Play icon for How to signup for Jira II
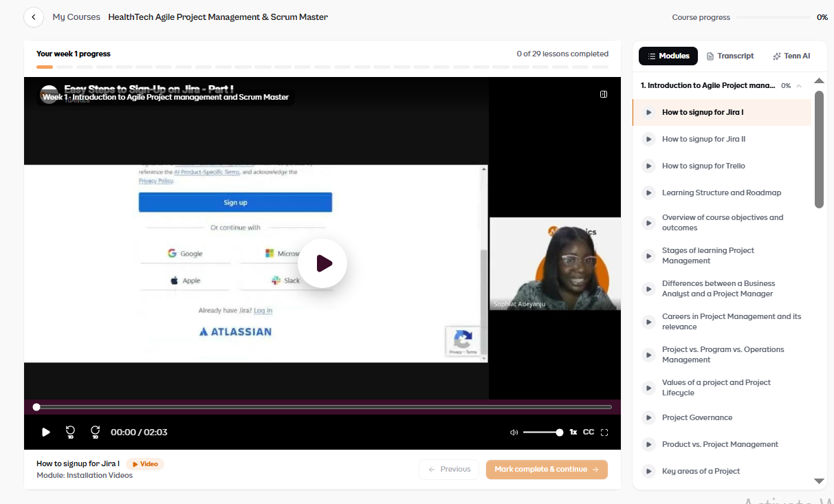834x504 pixels. coord(648,139)
